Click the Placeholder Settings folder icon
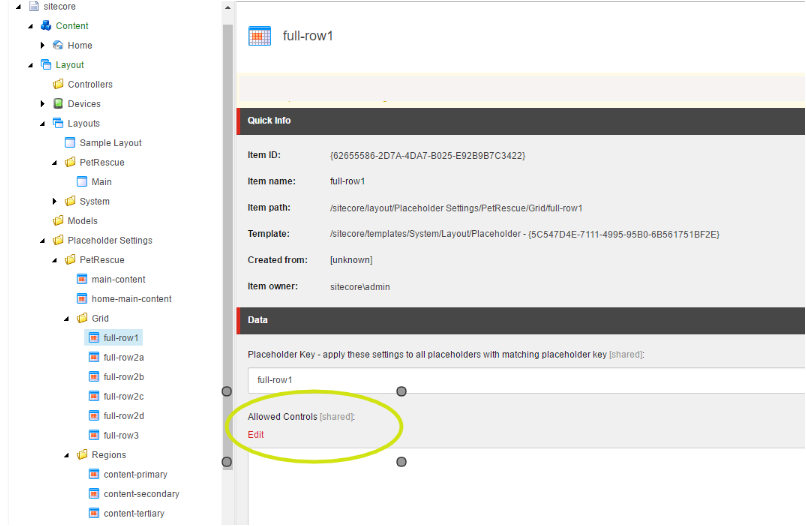806x526 pixels. pos(58,240)
